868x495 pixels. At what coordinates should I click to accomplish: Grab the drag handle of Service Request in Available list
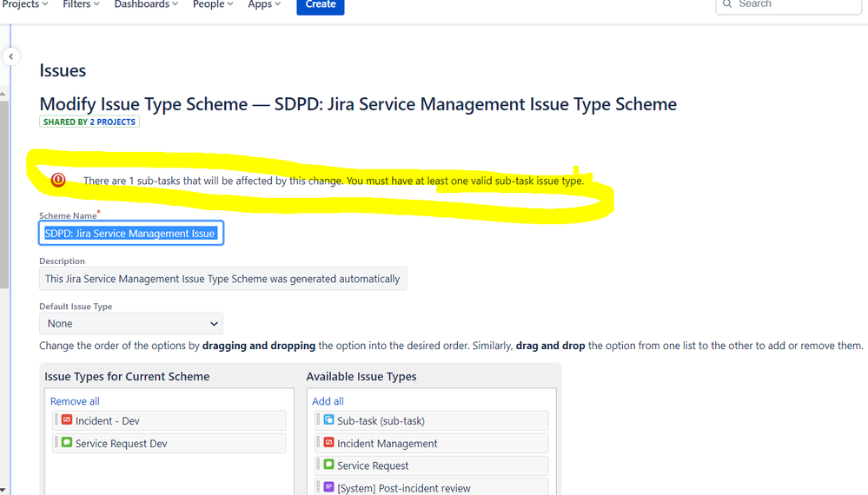(318, 465)
